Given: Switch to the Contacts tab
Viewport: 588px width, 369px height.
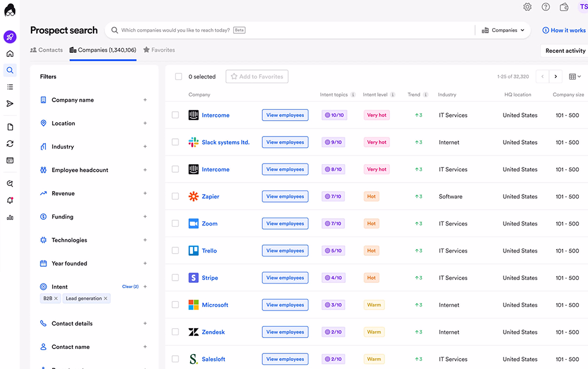Looking at the screenshot, I should pyautogui.click(x=47, y=50).
